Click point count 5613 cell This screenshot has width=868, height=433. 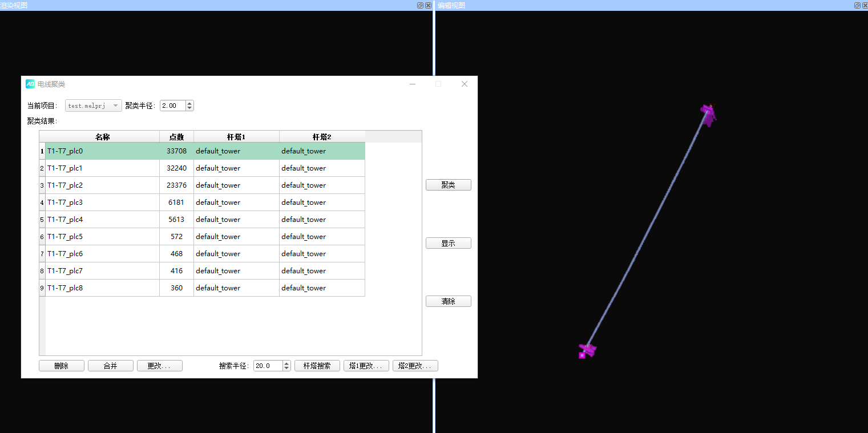(177, 220)
